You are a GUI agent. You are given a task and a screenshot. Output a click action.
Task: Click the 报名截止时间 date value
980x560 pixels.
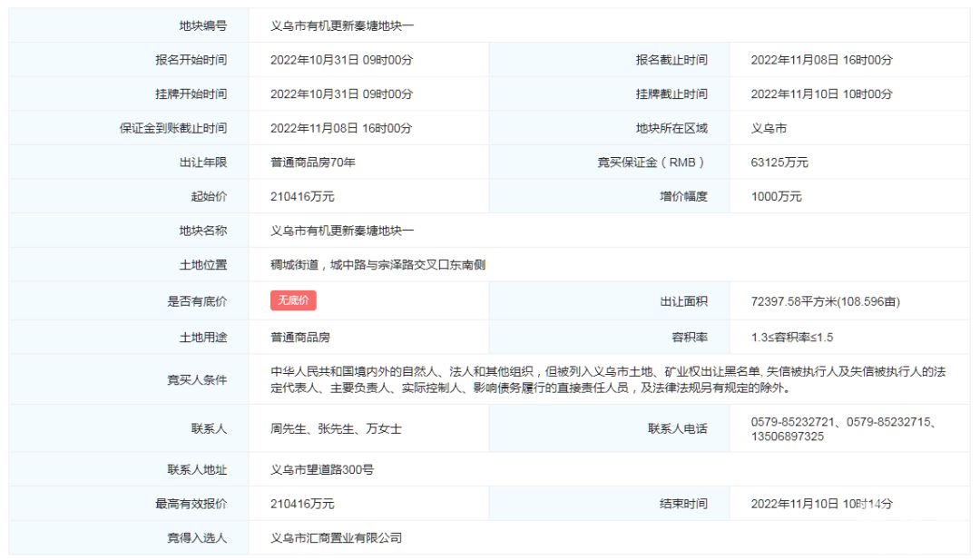821,60
